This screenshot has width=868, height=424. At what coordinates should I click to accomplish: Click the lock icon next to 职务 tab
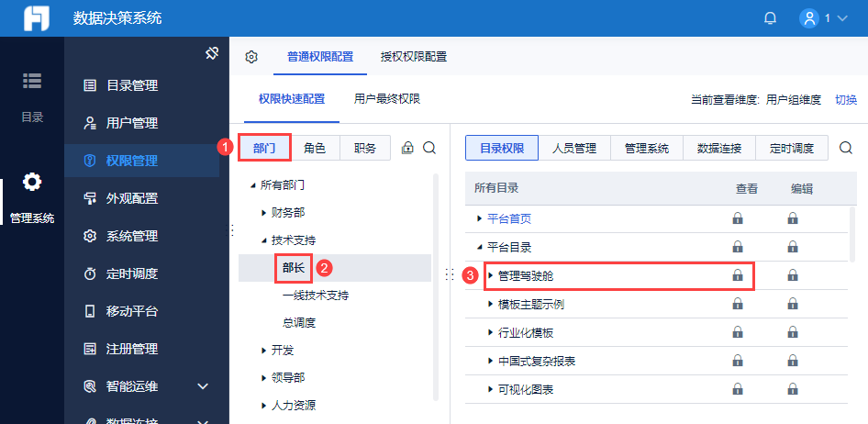click(x=408, y=148)
